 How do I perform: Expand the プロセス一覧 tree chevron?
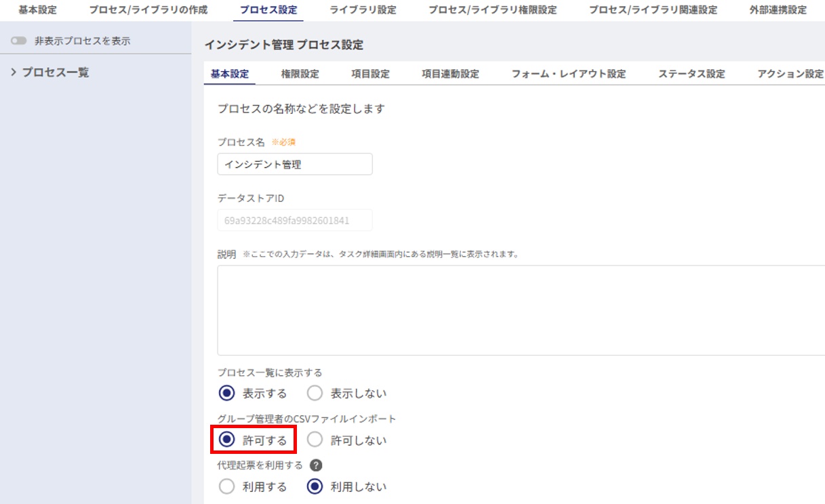[14, 72]
